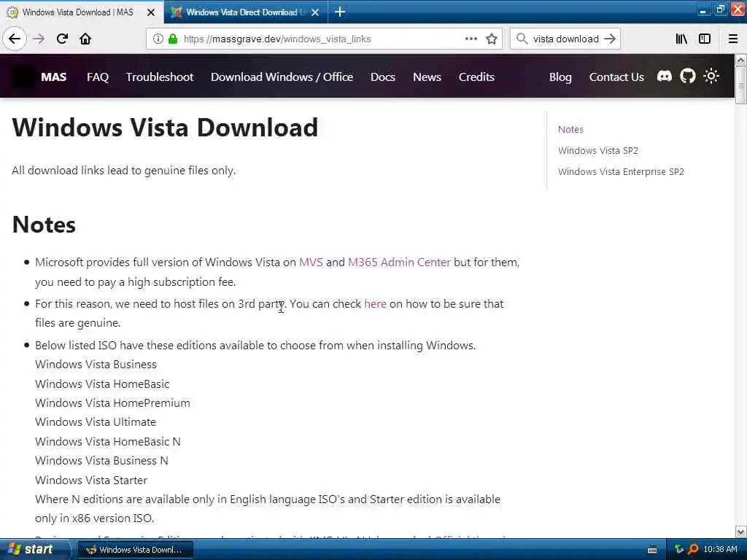Click the keyboard tray icon

point(652,550)
